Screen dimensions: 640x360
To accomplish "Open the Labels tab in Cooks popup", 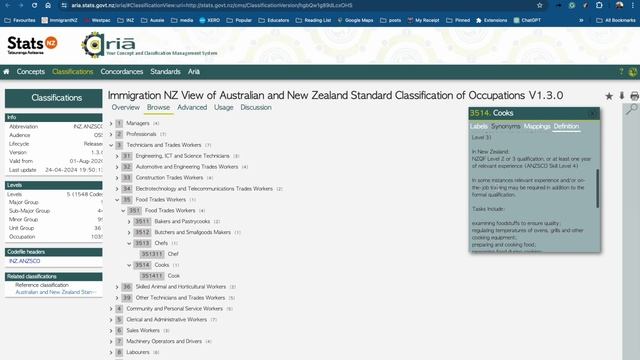I will click(479, 126).
